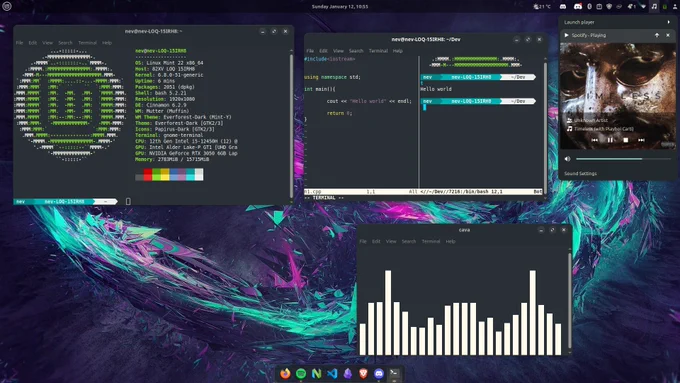Open Search menu in the ~/Dev terminal

[x=356, y=51]
